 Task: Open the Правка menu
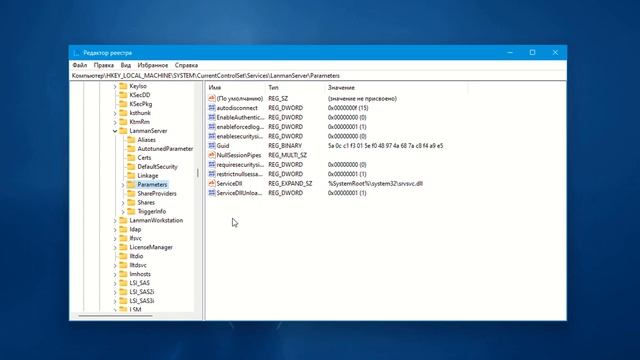(104, 65)
